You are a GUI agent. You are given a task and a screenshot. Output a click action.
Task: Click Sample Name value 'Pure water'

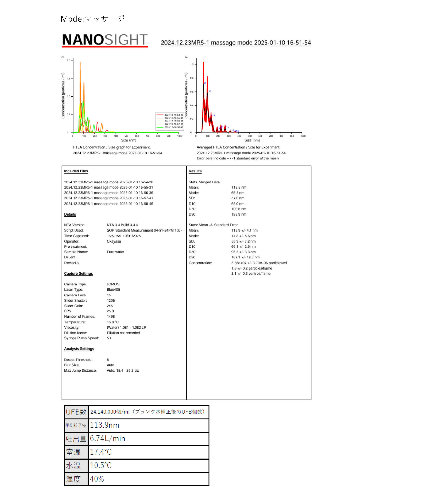[x=115, y=252]
